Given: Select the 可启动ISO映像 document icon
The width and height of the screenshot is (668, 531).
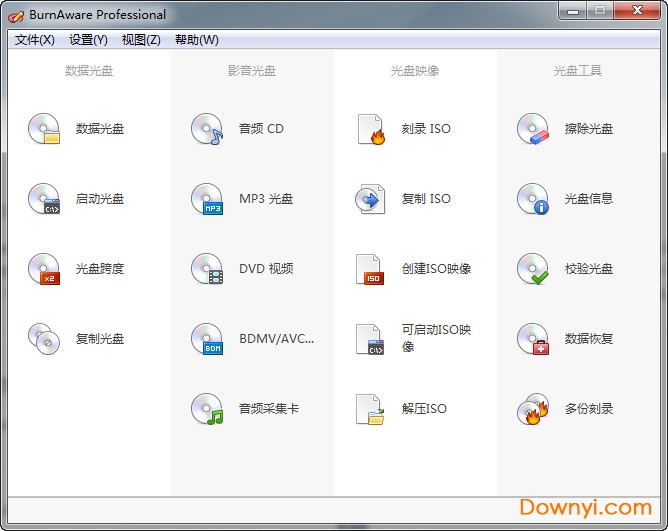Looking at the screenshot, I should 370,339.
